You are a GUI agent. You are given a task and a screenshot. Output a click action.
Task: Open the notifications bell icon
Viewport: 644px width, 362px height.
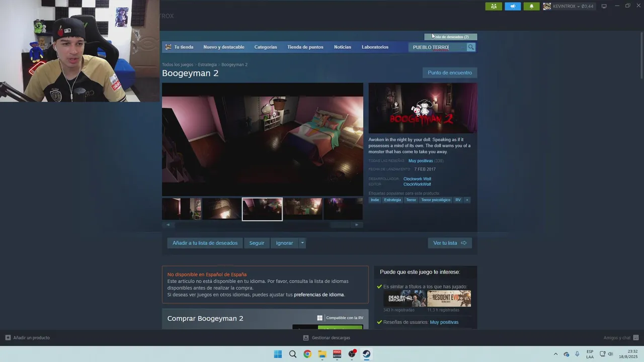(532, 6)
